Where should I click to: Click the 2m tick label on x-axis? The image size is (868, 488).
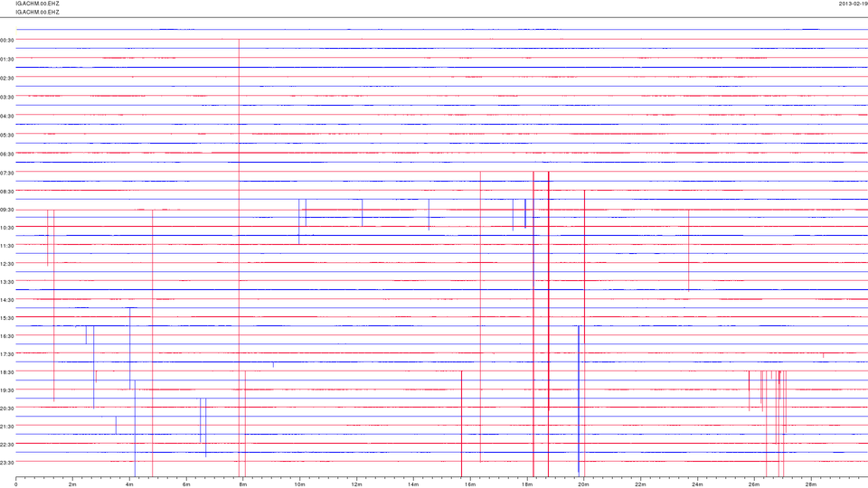[72, 484]
